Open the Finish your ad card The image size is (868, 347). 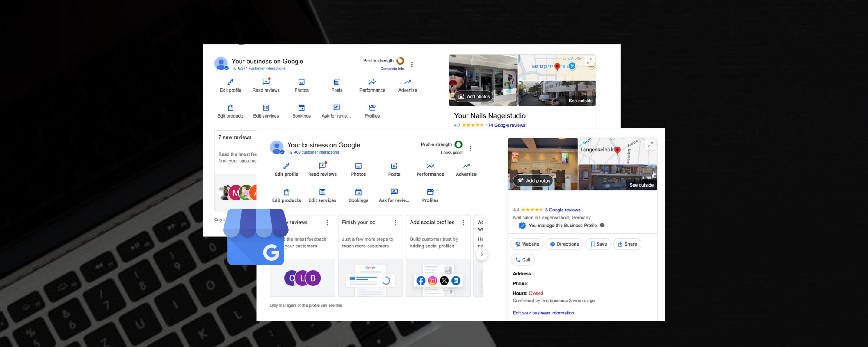click(x=371, y=256)
